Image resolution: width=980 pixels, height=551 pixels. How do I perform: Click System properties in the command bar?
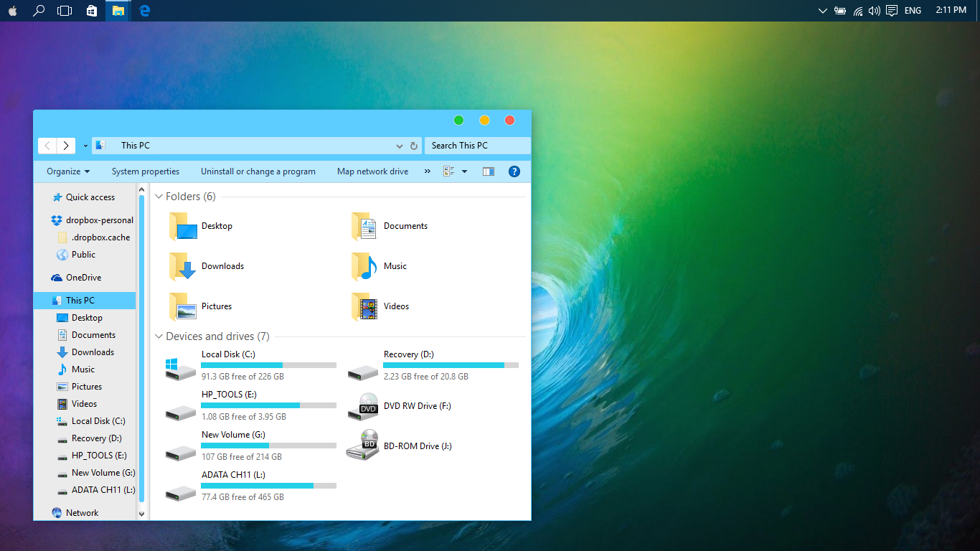coord(146,171)
